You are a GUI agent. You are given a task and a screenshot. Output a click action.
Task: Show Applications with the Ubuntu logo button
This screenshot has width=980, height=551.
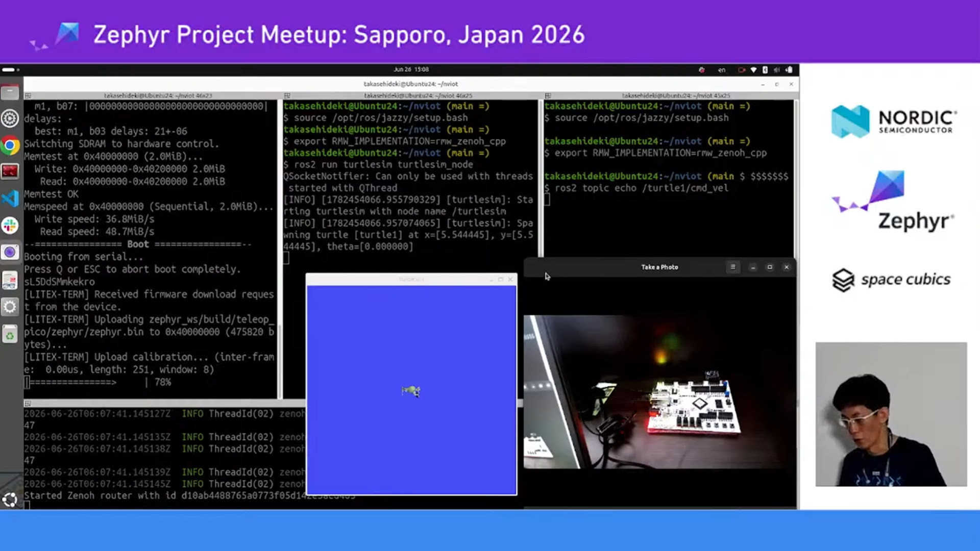(x=10, y=500)
